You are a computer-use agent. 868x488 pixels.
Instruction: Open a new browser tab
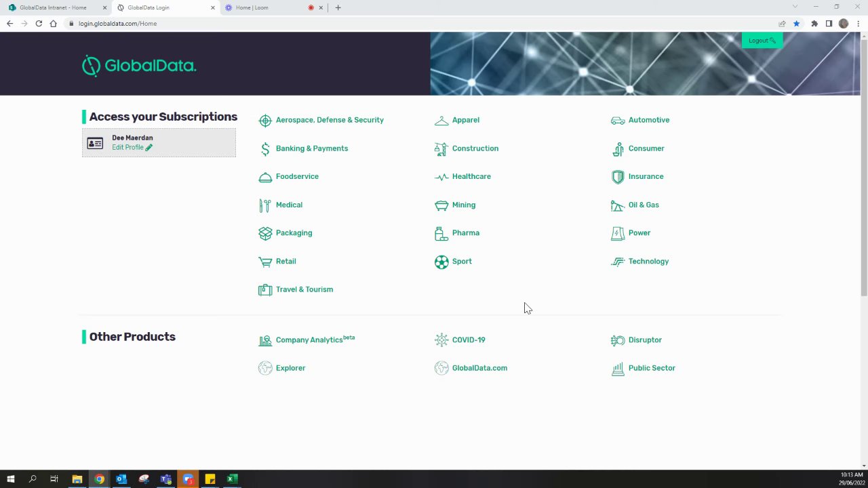click(x=338, y=7)
